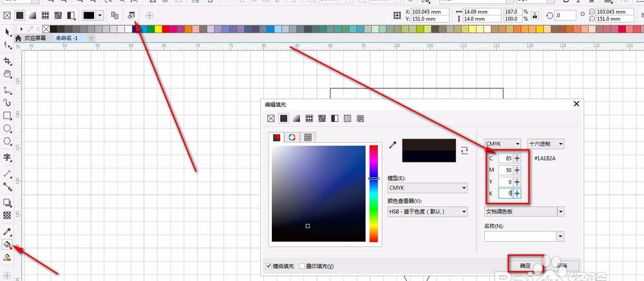Select the Smart Fill tool in the toolbox

tap(7, 257)
